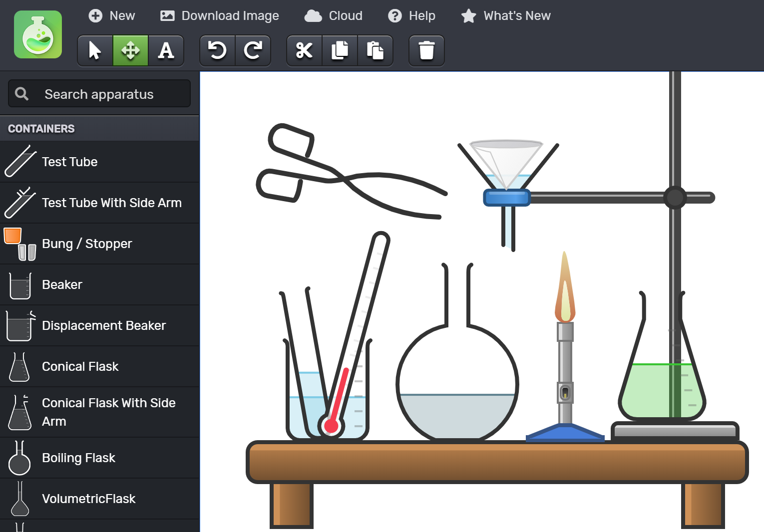This screenshot has width=764, height=532.
Task: Focus the Search apparatus field
Action: tap(99, 94)
